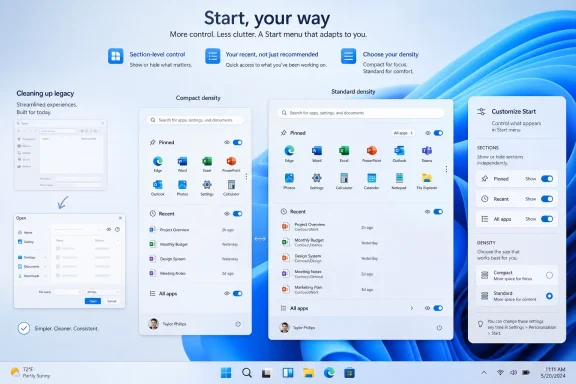
Task: Open Project Overview in Compact Recent list
Action: pyautogui.click(x=193, y=230)
